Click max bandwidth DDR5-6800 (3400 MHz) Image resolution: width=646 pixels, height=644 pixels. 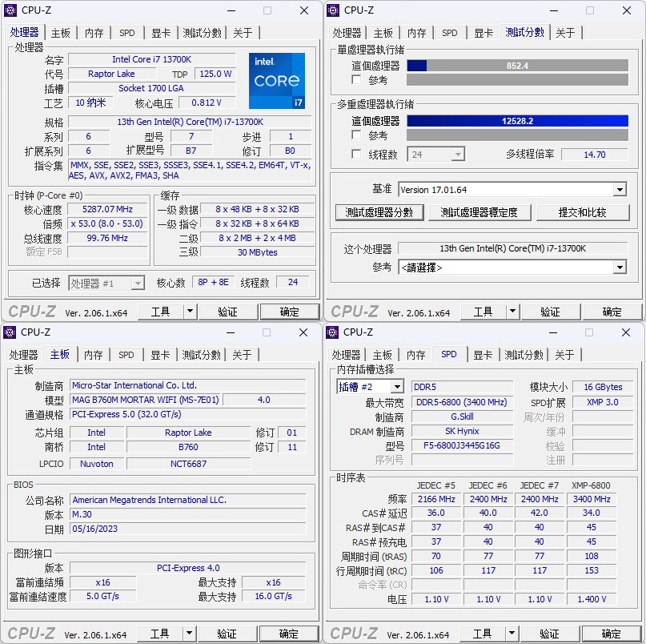pos(462,402)
